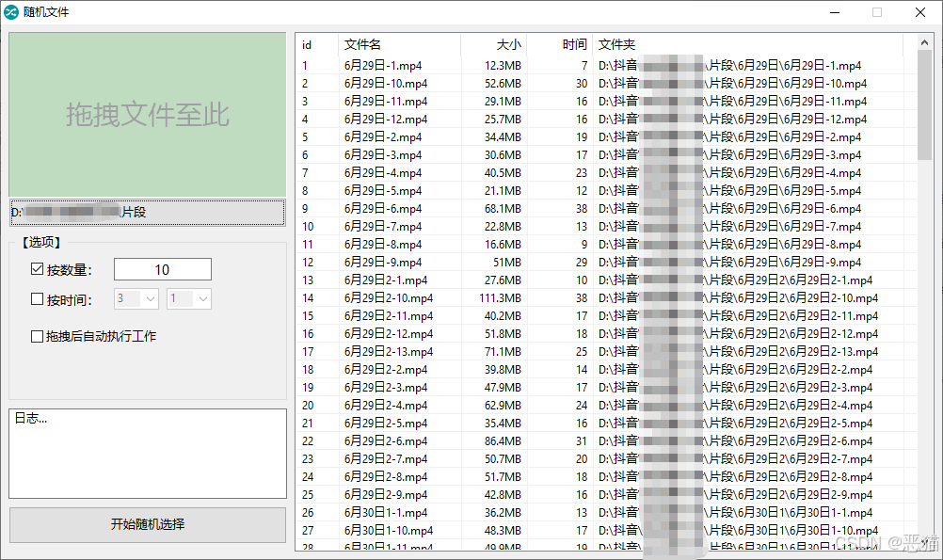Select row 6月29日-1.mp4
943x560 pixels.
(x=383, y=66)
